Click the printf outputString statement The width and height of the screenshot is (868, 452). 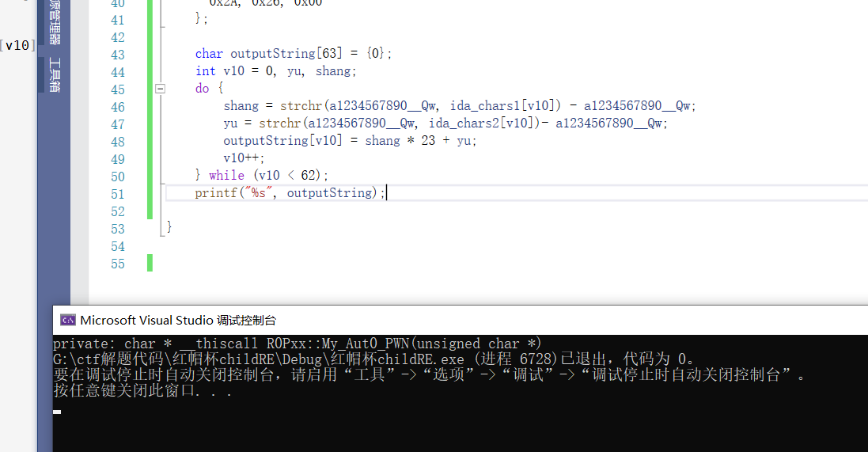tap(290, 193)
